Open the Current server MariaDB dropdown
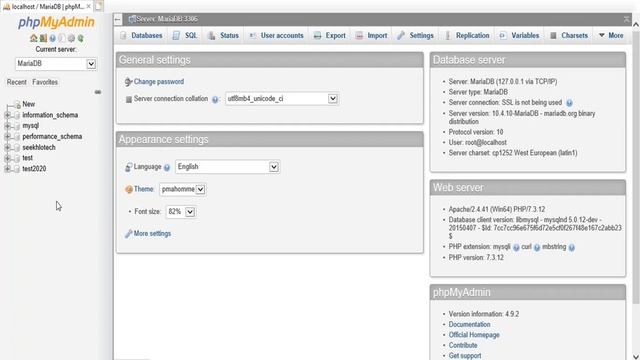The image size is (640, 360). (56, 64)
